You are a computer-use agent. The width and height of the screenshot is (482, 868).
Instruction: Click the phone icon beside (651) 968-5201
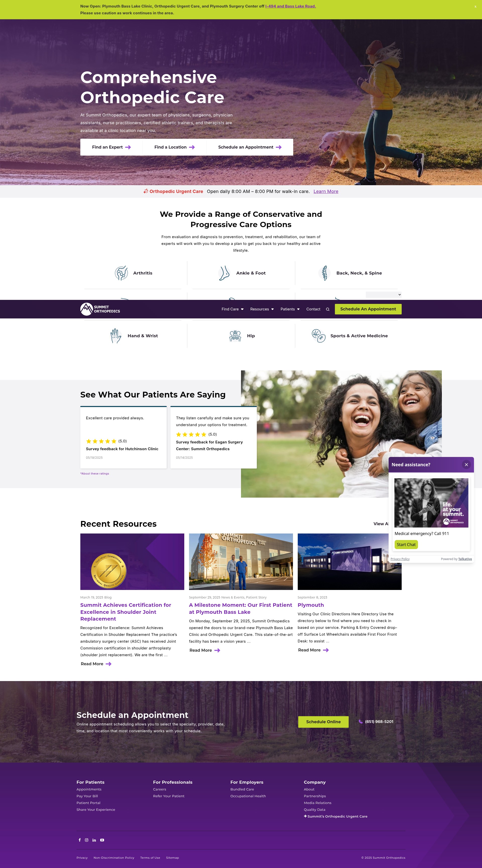pos(361,721)
